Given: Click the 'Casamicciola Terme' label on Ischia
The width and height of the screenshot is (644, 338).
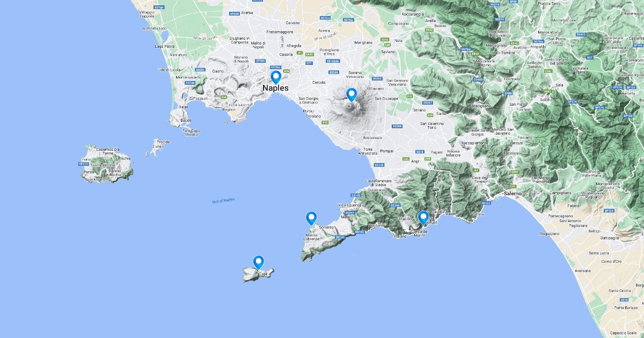Looking at the screenshot, I should pos(107,151).
